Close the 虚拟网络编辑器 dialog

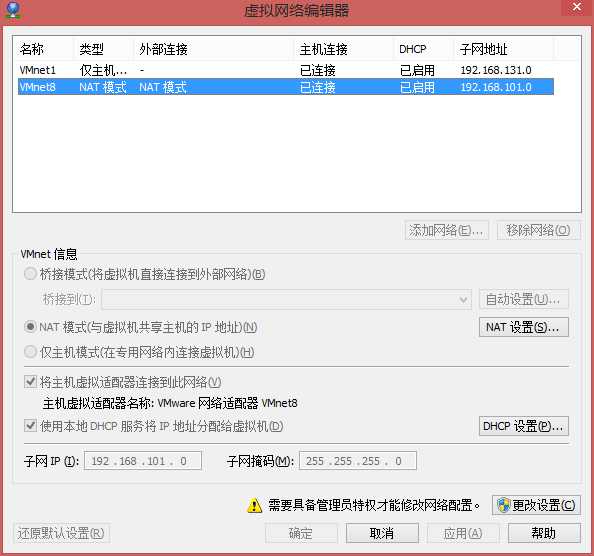pos(577,7)
